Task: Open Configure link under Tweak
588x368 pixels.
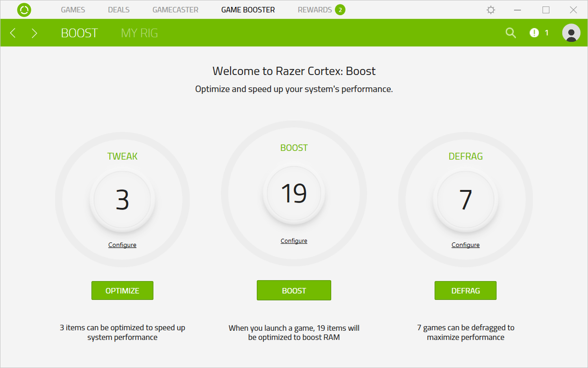Action: coord(122,245)
